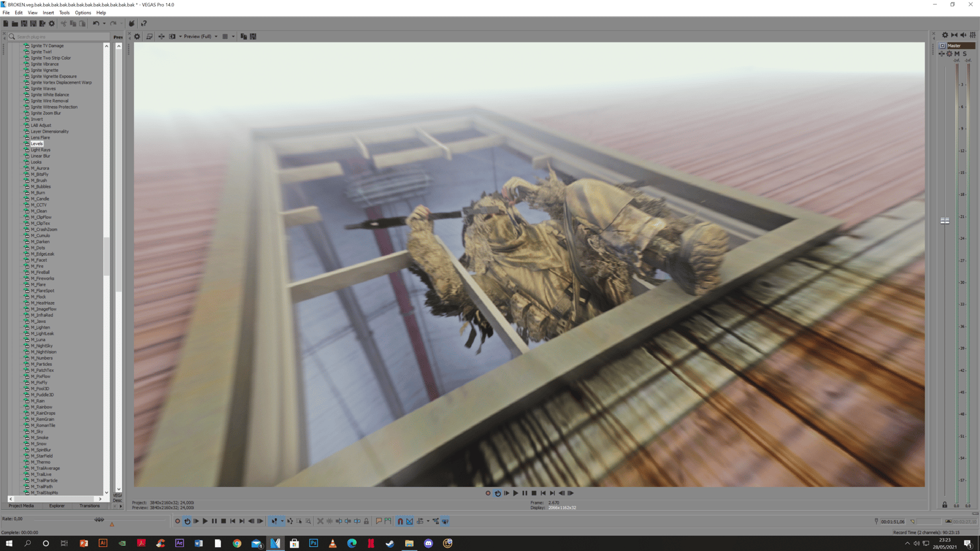Toggle Ignore Event Grouping
This screenshot has width=980, height=551.
pos(445,522)
